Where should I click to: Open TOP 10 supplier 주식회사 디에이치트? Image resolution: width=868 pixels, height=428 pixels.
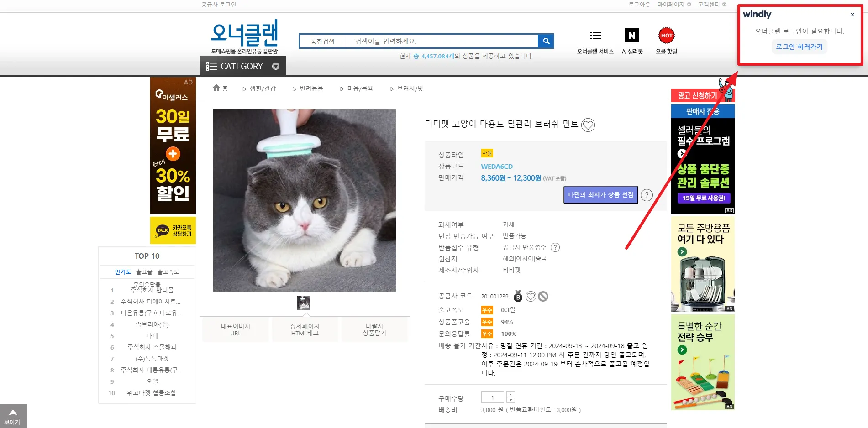pos(150,302)
